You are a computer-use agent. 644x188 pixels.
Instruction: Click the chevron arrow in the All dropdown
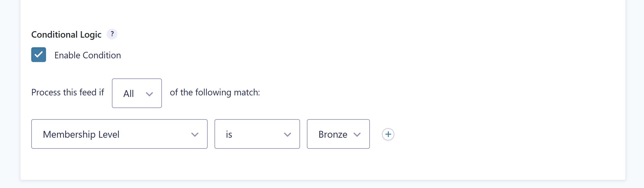149,94
